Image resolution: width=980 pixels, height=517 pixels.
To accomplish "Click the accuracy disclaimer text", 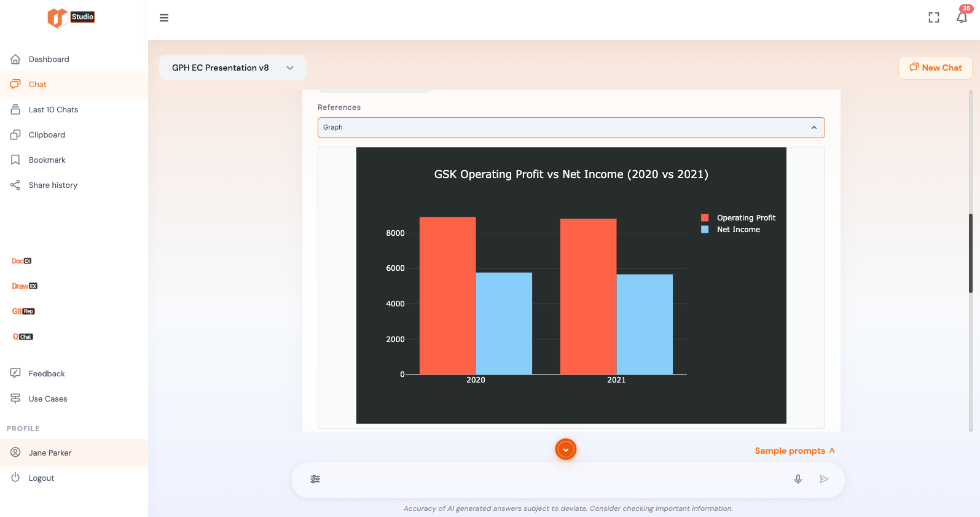I will tap(568, 508).
